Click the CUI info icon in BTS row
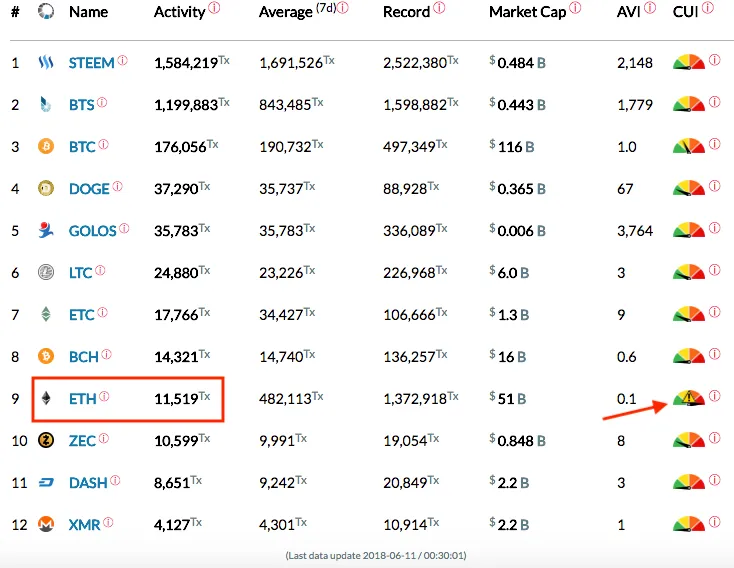Screen dimensions: 734x568 (715, 102)
